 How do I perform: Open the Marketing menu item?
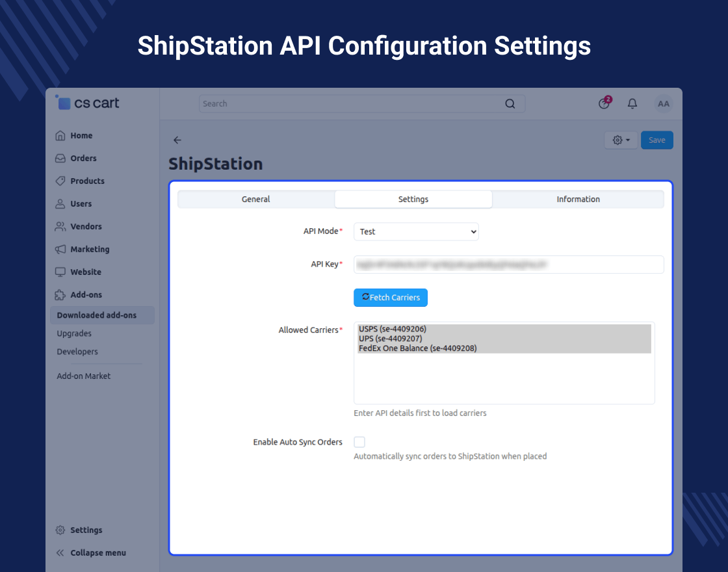coord(90,250)
